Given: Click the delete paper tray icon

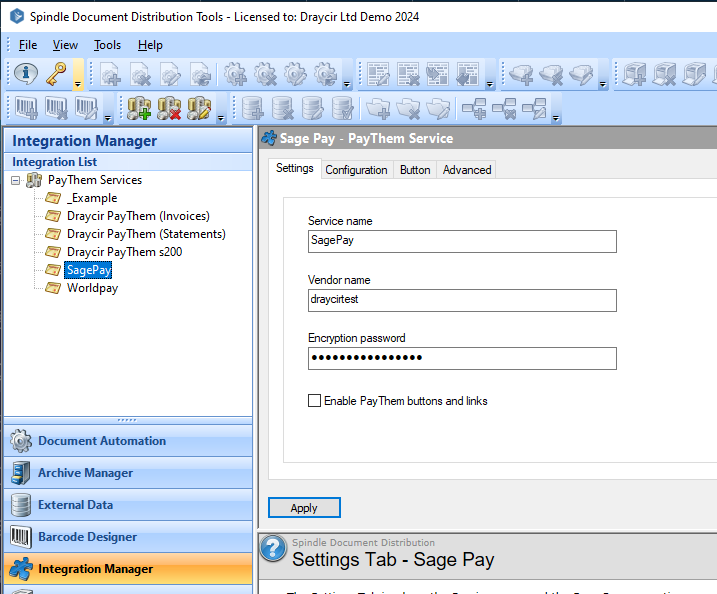Looking at the screenshot, I should point(551,74).
